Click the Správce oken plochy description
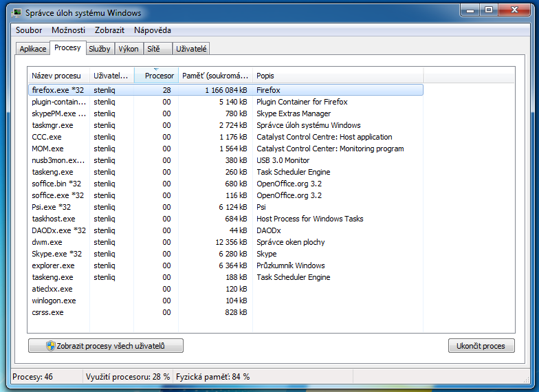 290,242
